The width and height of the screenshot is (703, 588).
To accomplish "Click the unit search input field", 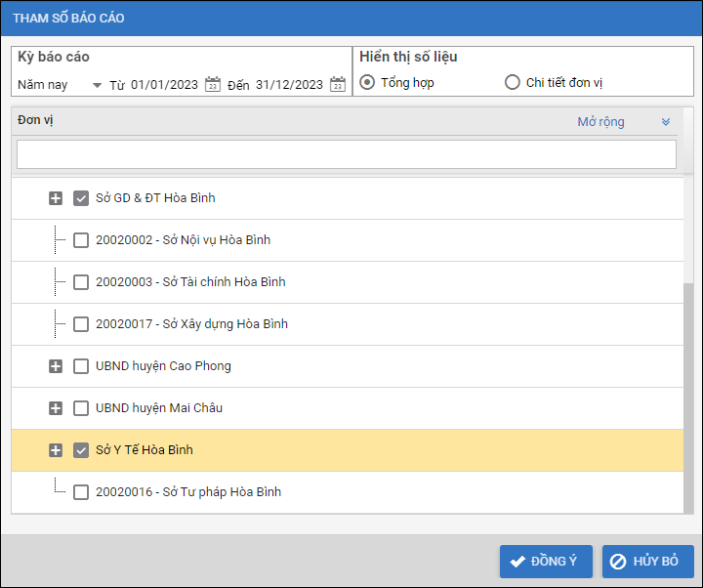I will 346,154.
